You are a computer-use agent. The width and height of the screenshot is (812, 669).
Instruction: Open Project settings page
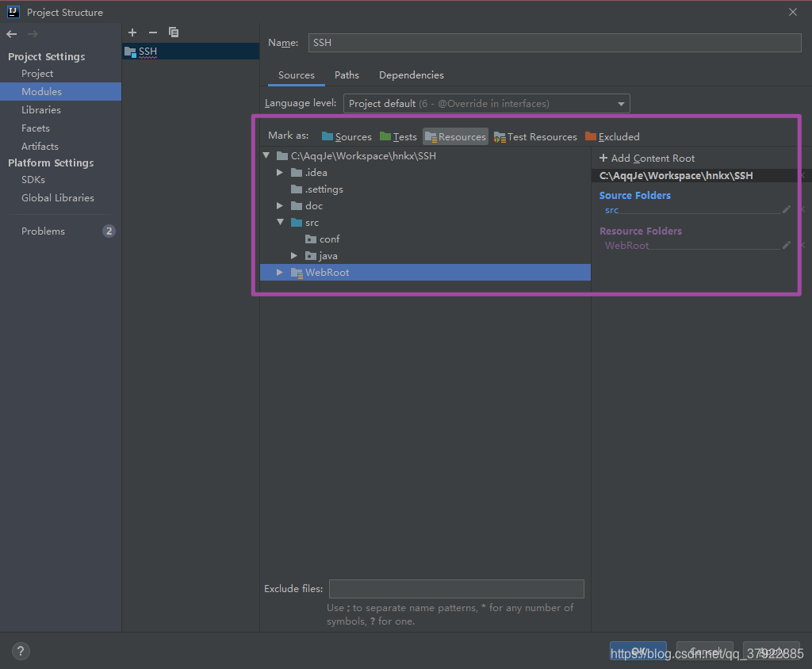coord(37,74)
